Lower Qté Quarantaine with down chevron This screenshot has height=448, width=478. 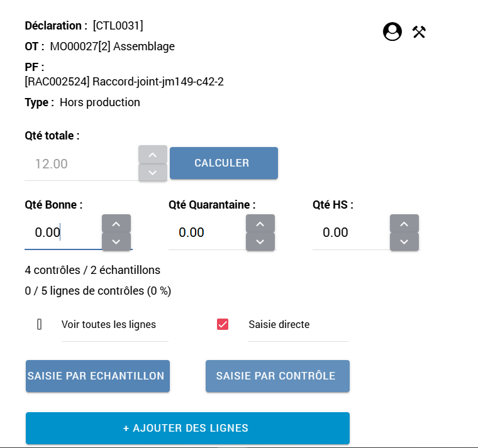(x=260, y=242)
